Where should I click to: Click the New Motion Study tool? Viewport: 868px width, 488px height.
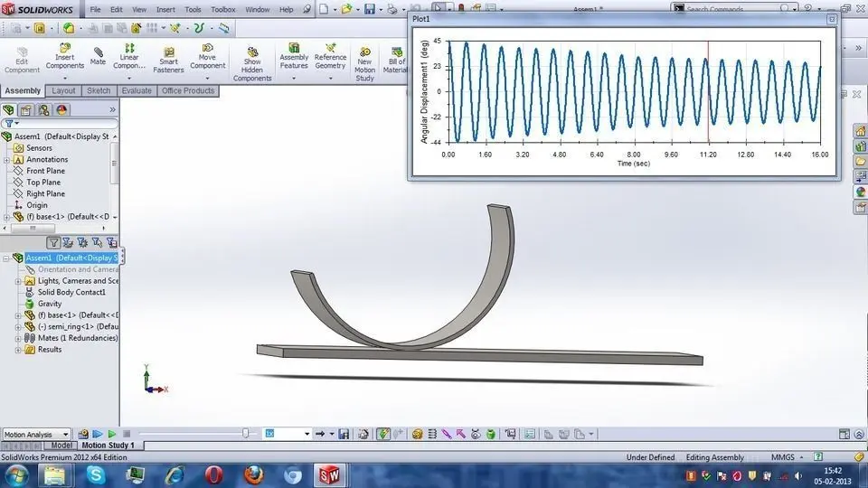(364, 63)
